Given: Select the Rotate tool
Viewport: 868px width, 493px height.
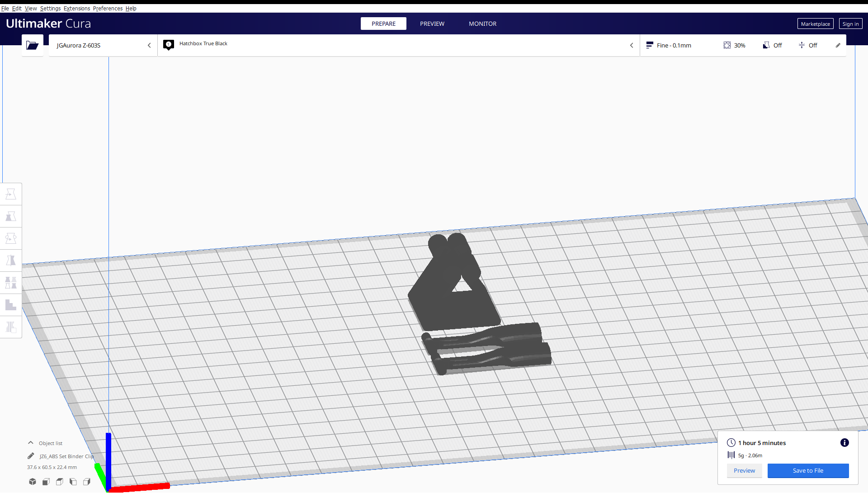Looking at the screenshot, I should pyautogui.click(x=11, y=238).
